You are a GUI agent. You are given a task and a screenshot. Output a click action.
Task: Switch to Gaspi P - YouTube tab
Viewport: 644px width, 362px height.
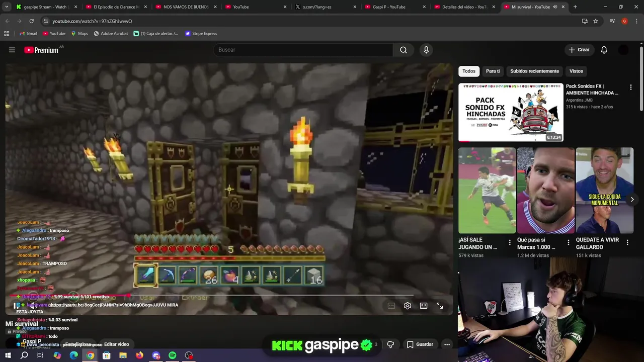click(x=395, y=7)
